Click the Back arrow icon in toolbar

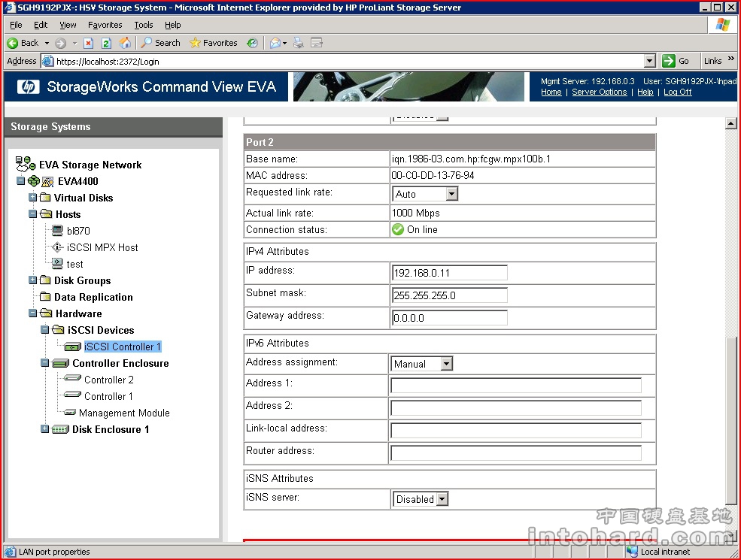13,43
